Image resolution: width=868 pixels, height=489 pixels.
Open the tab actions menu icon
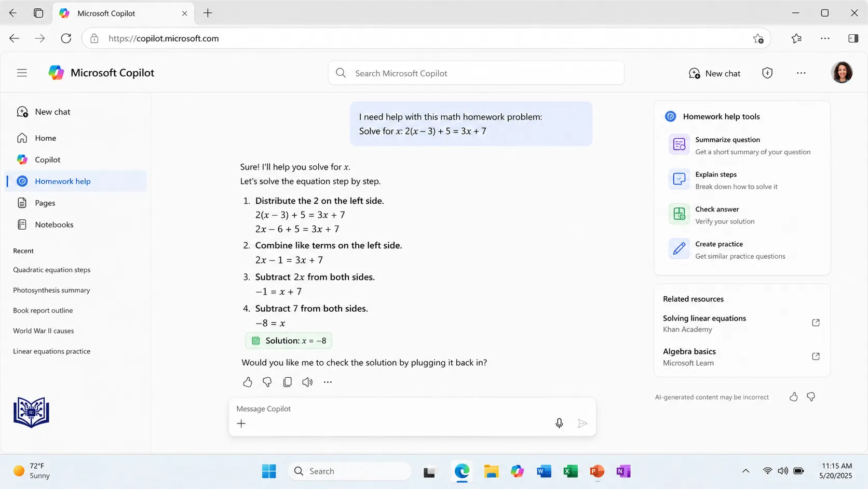tap(38, 13)
